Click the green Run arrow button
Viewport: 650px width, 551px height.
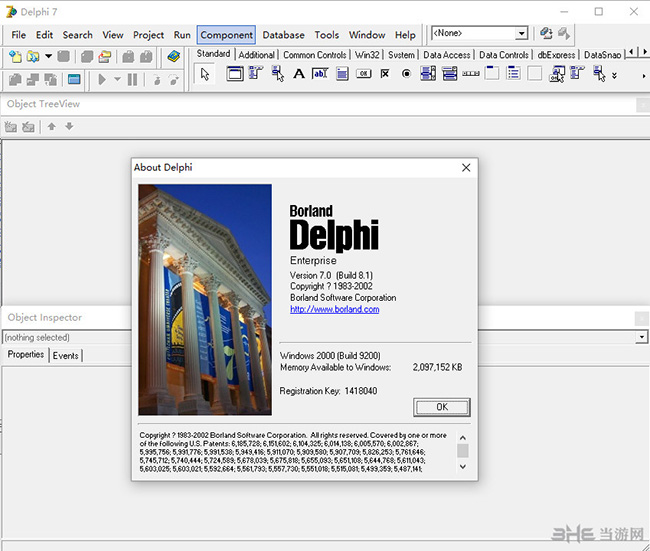point(102,79)
